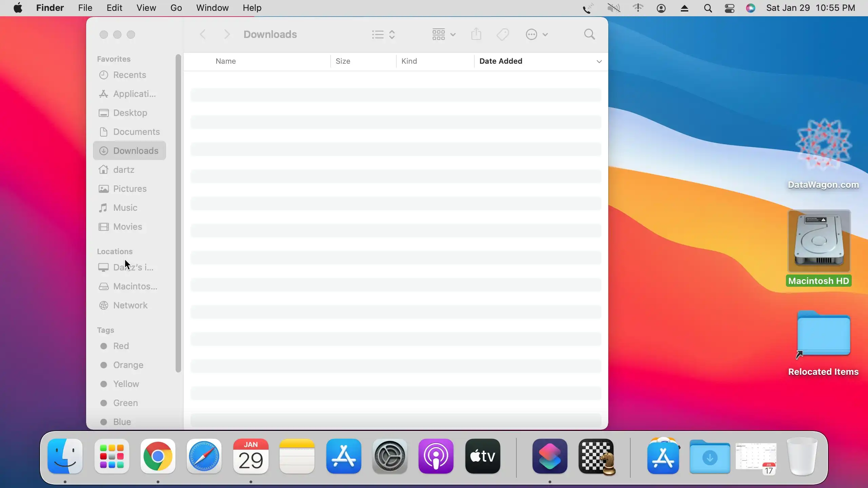Click the Tags icon in Finder toolbar
This screenshot has width=868, height=488.
pyautogui.click(x=503, y=34)
